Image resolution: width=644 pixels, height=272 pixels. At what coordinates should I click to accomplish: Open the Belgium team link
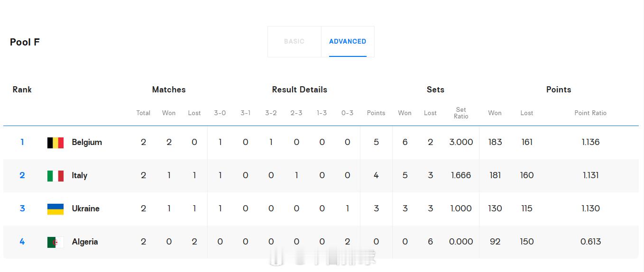click(87, 142)
